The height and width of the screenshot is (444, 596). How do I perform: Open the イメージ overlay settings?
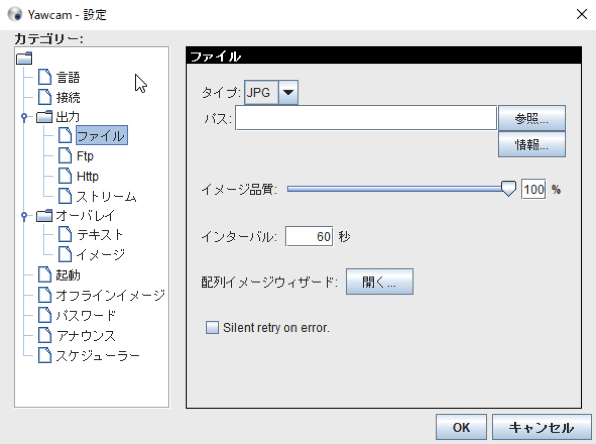click(100, 255)
